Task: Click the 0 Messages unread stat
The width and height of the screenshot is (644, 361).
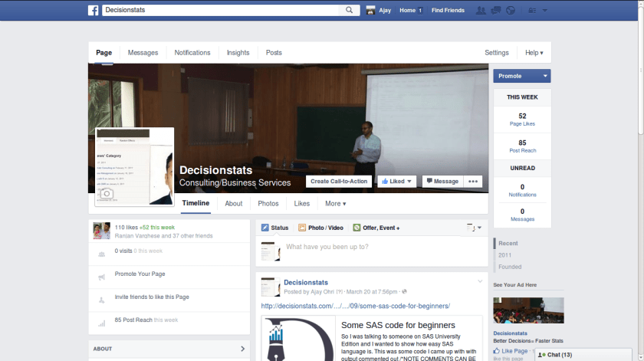Action: (x=522, y=215)
